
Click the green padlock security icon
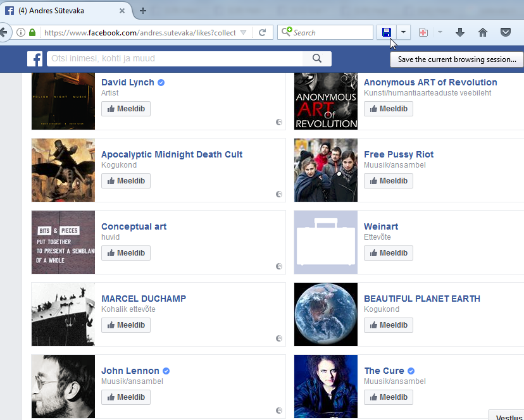[32, 32]
